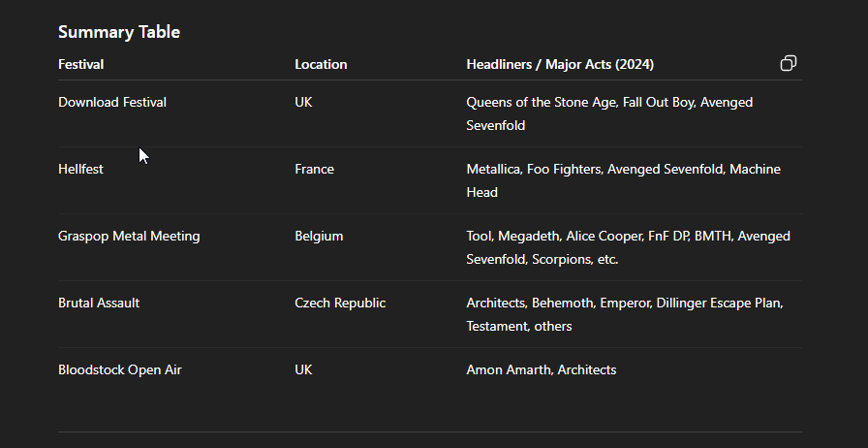Click the France location cell

coord(315,169)
